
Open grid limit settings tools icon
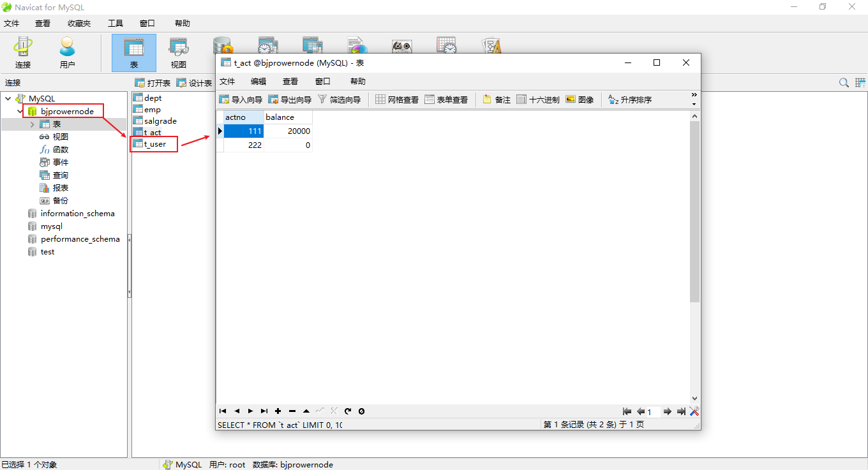(694, 412)
